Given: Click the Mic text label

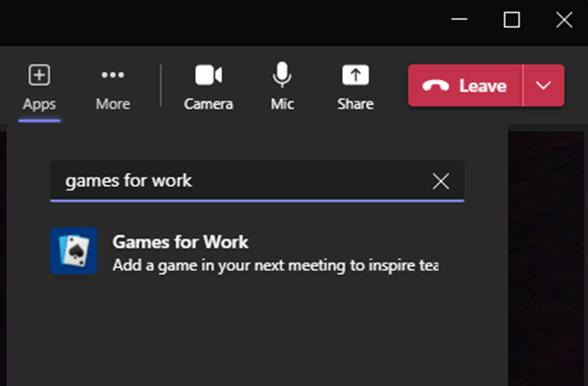Looking at the screenshot, I should (x=283, y=104).
